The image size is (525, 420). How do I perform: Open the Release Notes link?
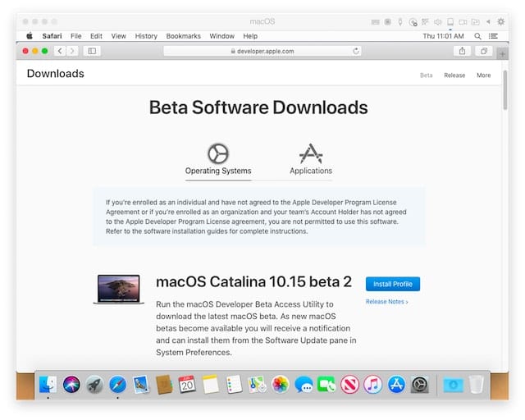coord(386,302)
